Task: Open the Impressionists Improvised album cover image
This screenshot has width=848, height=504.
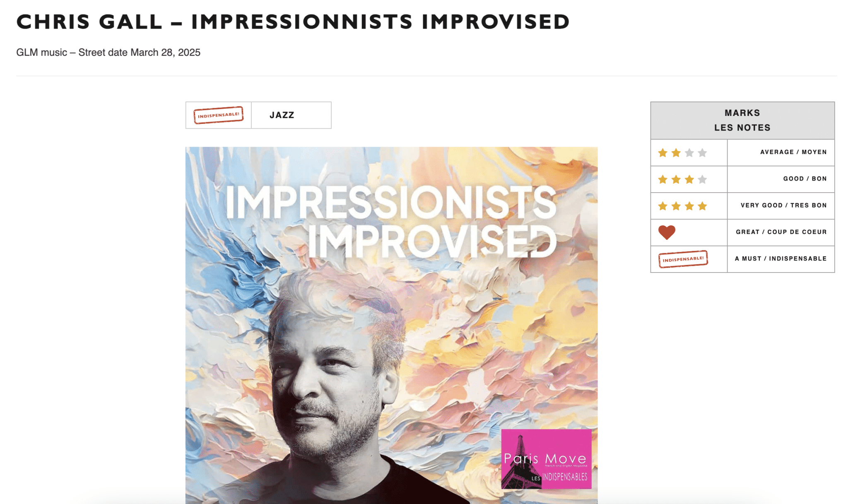Action: tap(391, 325)
